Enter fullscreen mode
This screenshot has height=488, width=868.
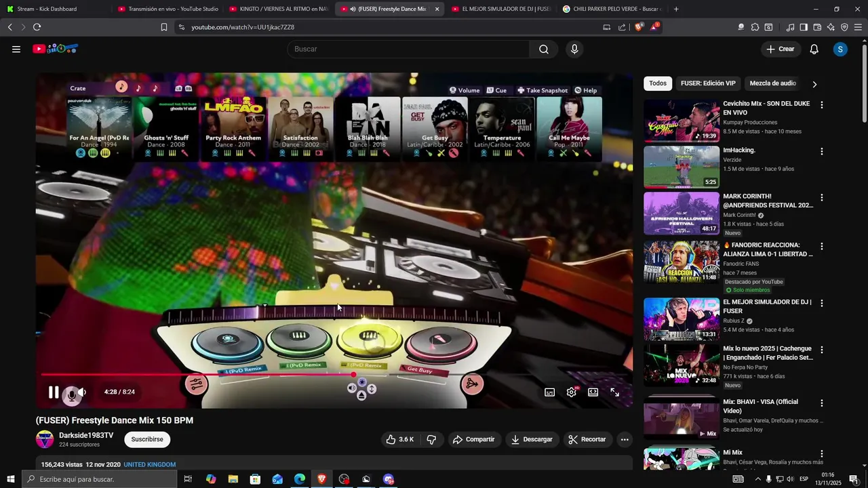point(615,392)
